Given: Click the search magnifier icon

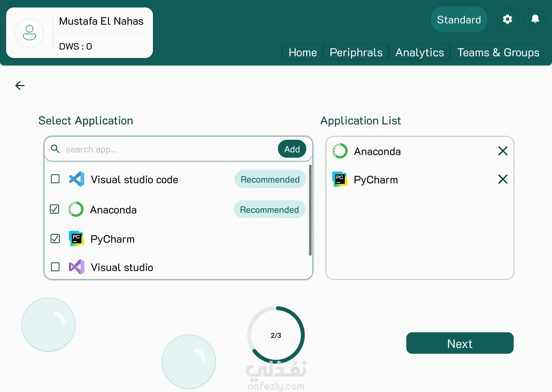Looking at the screenshot, I should pos(55,149).
